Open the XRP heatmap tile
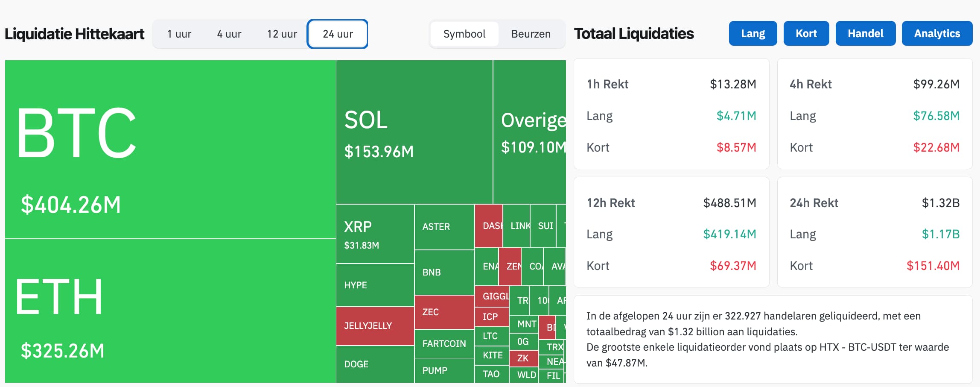Image resolution: width=980 pixels, height=387 pixels. 375,234
